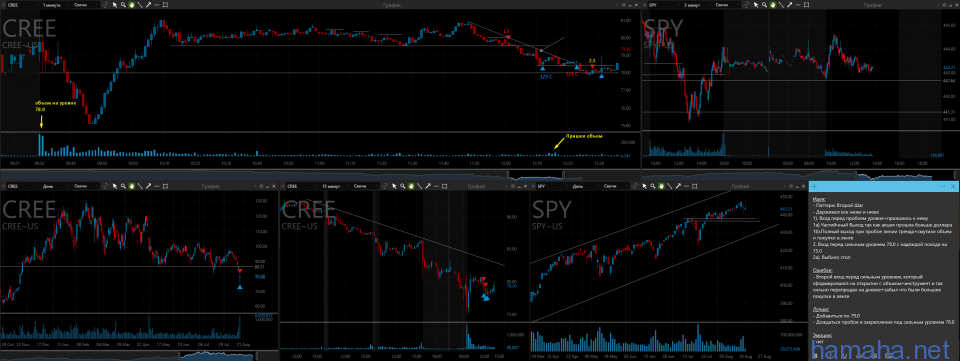Pick the horizontal line tool in CREE 1-minute chart
This screenshot has height=361, width=960.
point(157,5)
